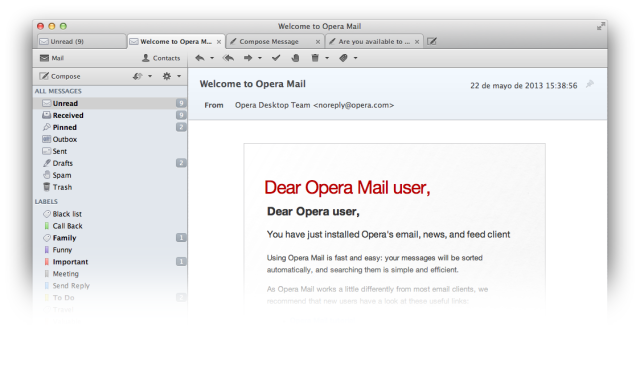This screenshot has width=640, height=384.
Task: Select the Unread folder
Action: click(x=110, y=103)
